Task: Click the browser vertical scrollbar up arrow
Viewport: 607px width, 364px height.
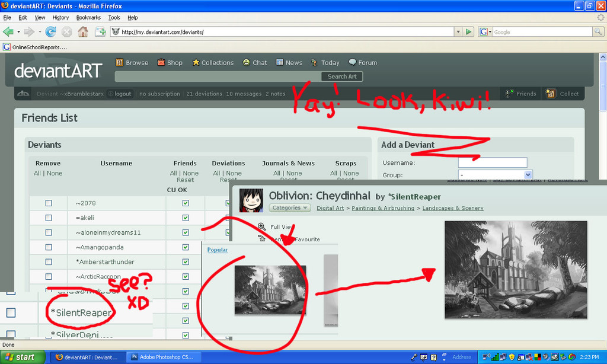Action: click(603, 56)
